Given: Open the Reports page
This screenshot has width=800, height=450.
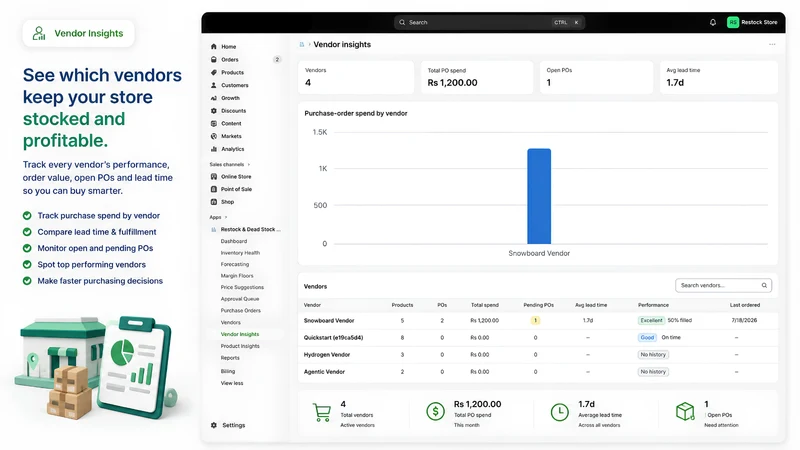Looking at the screenshot, I should (230, 358).
